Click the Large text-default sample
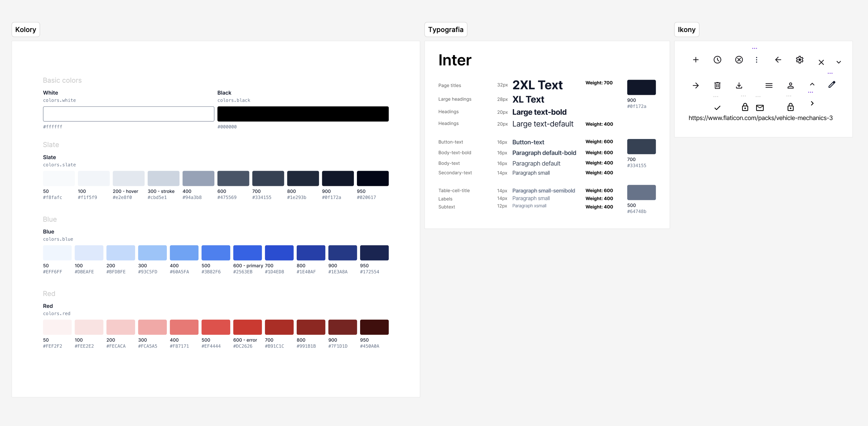Viewport: 868px width, 426px height. (x=543, y=124)
